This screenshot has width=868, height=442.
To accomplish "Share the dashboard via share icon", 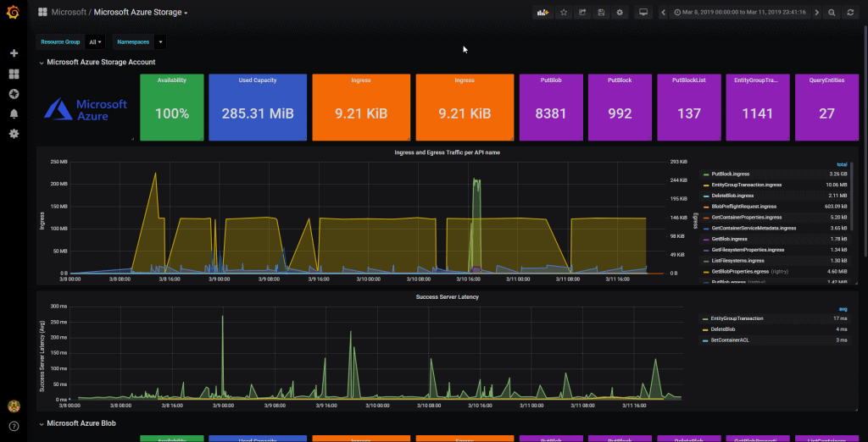I will click(582, 12).
